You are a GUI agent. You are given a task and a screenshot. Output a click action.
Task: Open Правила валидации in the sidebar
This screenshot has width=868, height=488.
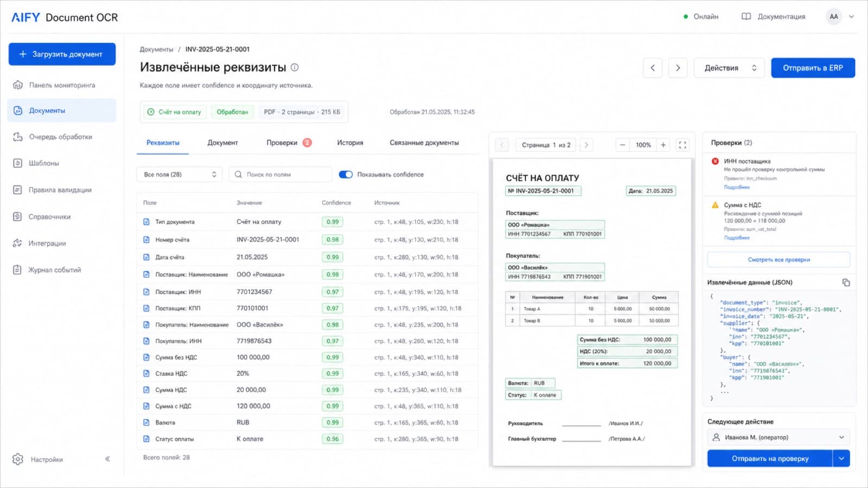[62, 190]
